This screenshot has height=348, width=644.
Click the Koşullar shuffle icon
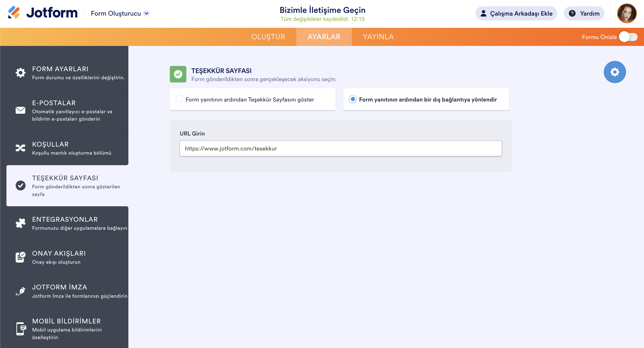[20, 148]
